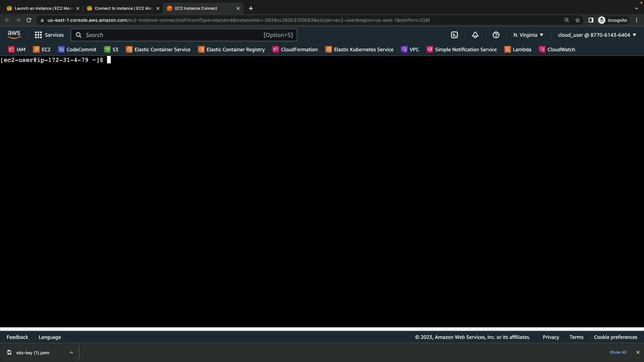The width and height of the screenshot is (644, 362).
Task: Open the help question mark icon
Action: click(496, 35)
